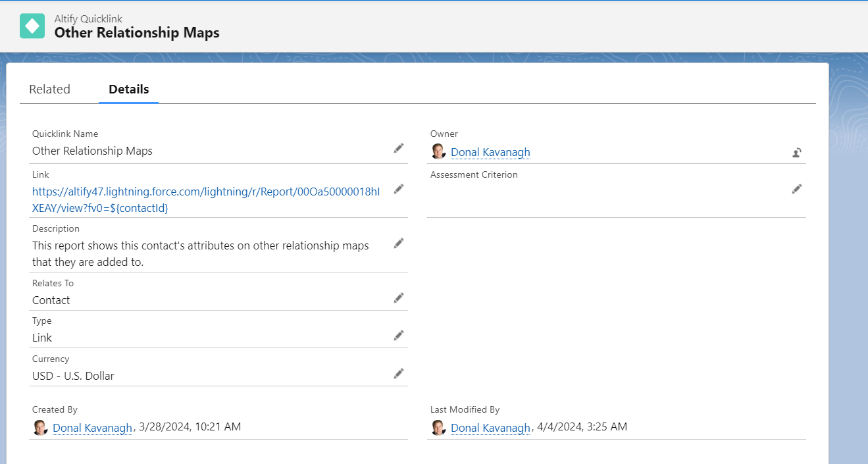Click the Currency field label
This screenshot has width=868, height=464.
pyautogui.click(x=51, y=359)
